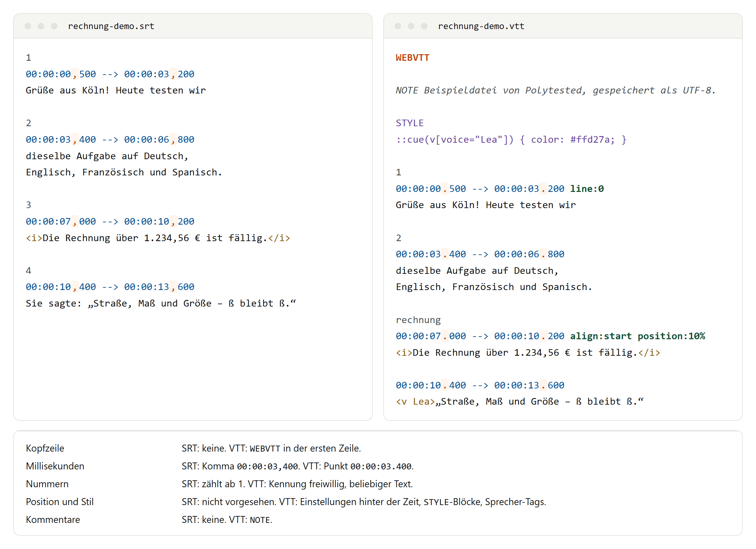Click cue number 2 in the VTT pane
Viewport: 756px width, 549px height.
click(x=398, y=238)
